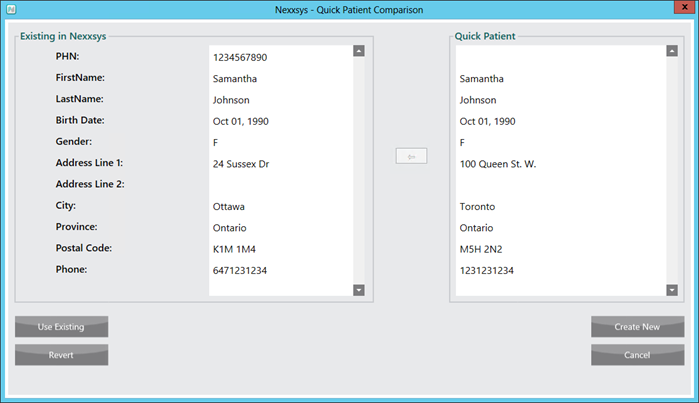Select Quick Patient gender value F
699x403 pixels.
pos(462,143)
